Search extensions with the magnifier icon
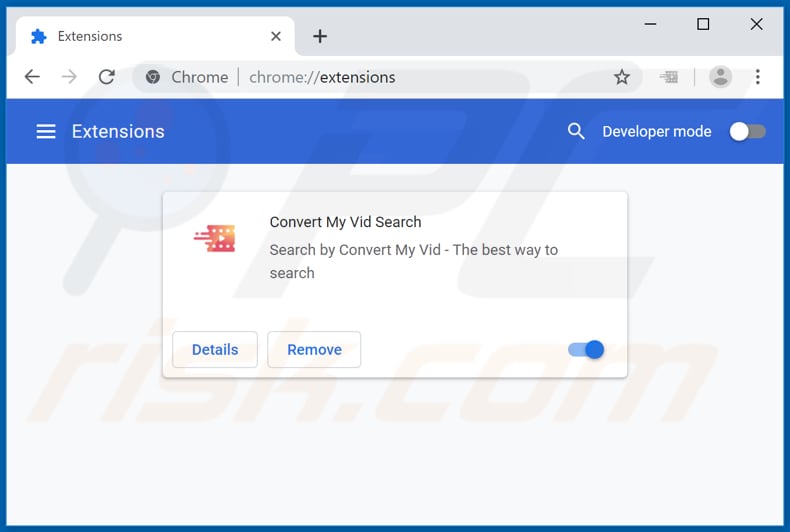Image resolution: width=790 pixels, height=532 pixels. point(576,131)
